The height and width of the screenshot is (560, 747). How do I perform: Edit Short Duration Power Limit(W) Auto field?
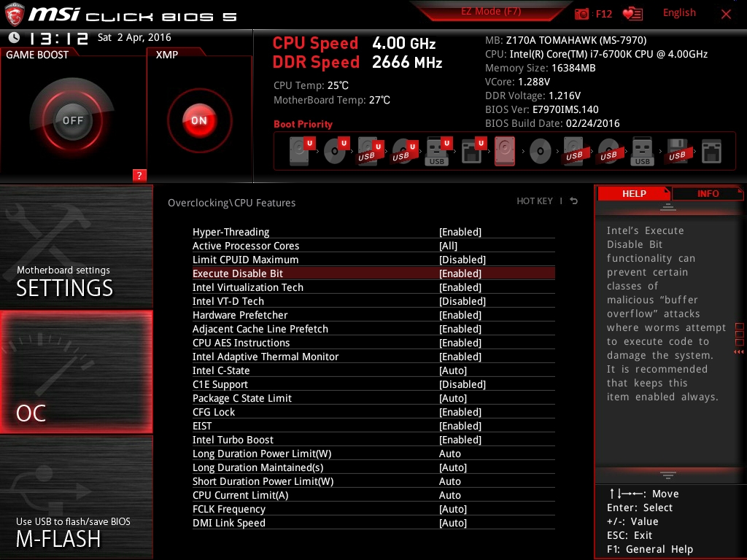click(x=449, y=481)
